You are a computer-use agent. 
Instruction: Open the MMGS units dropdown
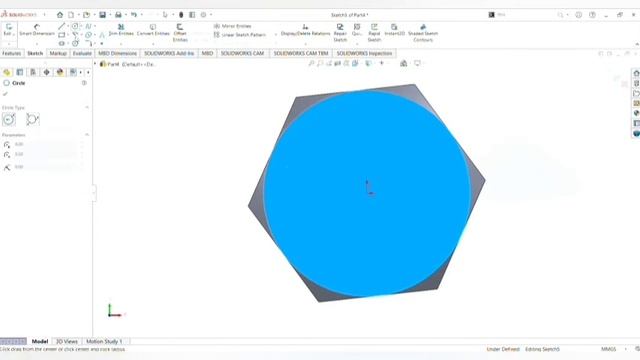[x=626, y=349]
